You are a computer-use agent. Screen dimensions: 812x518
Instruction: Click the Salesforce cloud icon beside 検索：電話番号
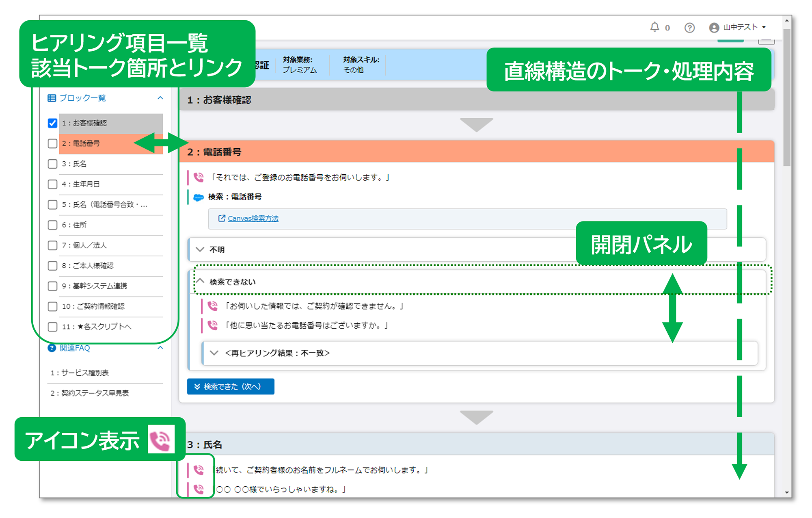pyautogui.click(x=198, y=197)
